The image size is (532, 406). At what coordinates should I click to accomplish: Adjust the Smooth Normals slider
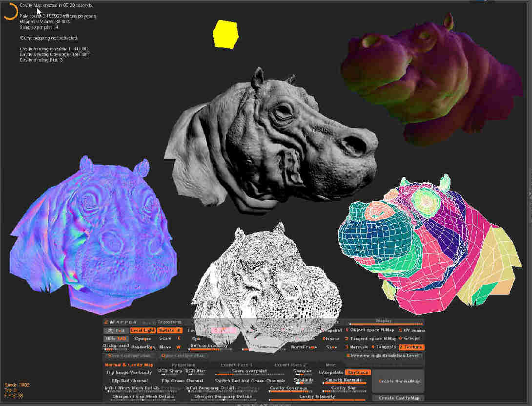344,381
